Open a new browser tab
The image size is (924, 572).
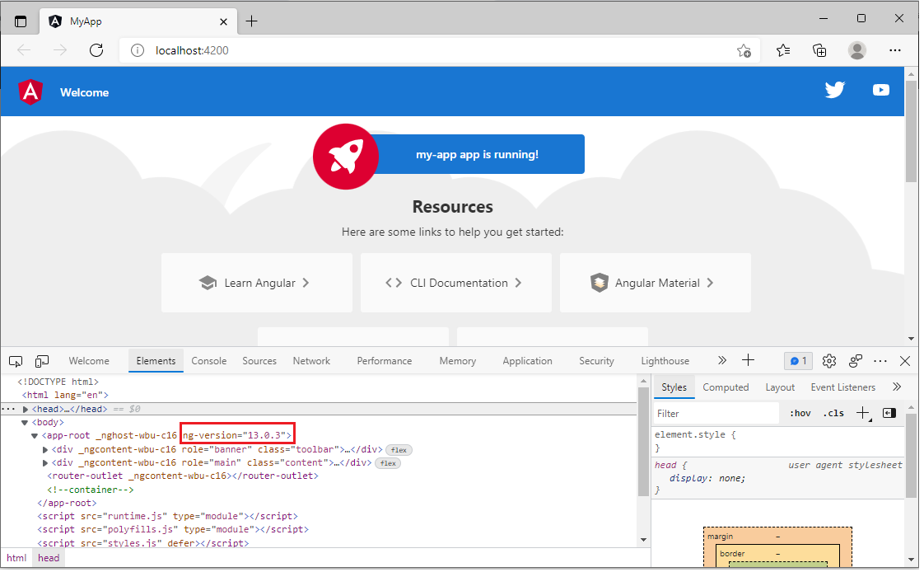coord(253,21)
